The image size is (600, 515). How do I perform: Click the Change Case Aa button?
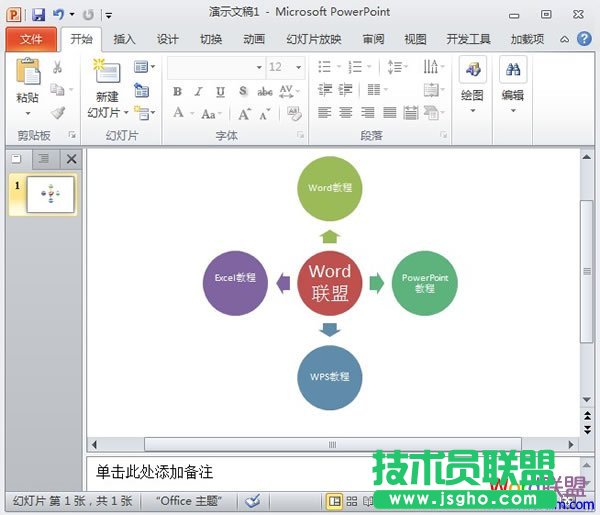[211, 114]
